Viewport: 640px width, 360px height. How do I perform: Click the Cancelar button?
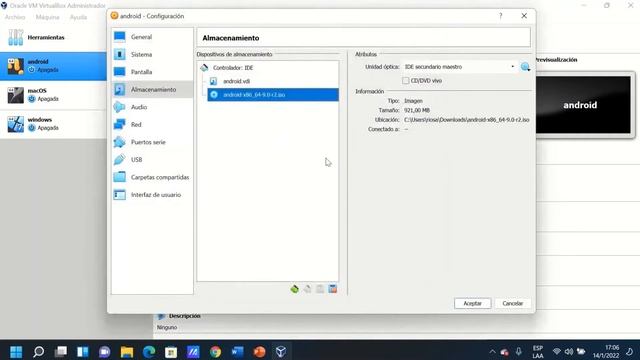pyautogui.click(x=513, y=303)
